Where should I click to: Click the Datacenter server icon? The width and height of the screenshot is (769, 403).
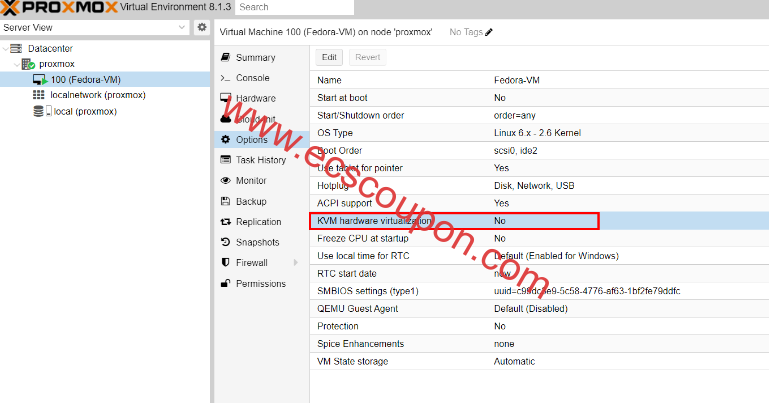coord(16,48)
